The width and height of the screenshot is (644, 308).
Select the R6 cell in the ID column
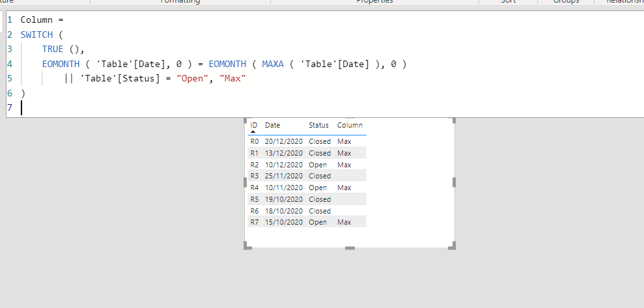tap(255, 211)
